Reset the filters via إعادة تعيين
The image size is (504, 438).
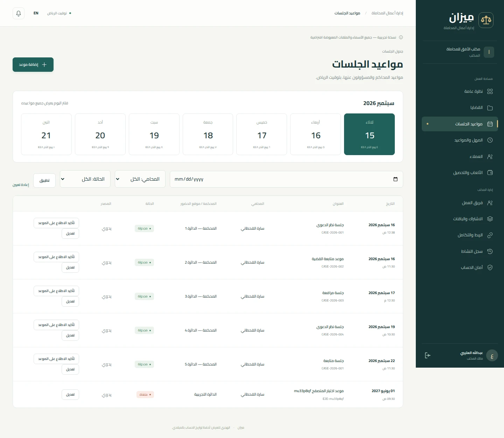tap(21, 185)
